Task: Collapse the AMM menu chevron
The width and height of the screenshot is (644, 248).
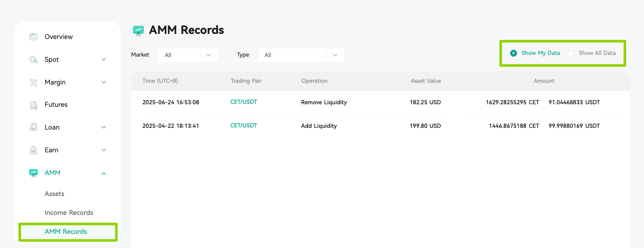Action: click(104, 173)
